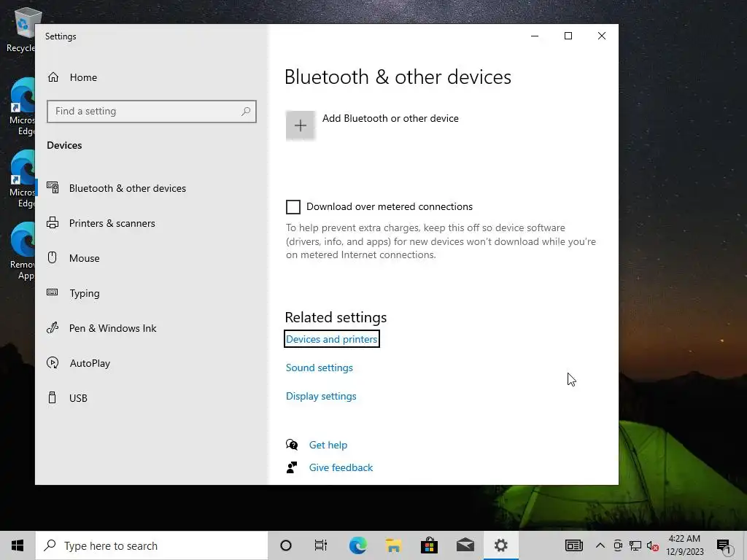This screenshot has width=747, height=560.
Task: Click the Get help link
Action: (x=328, y=445)
